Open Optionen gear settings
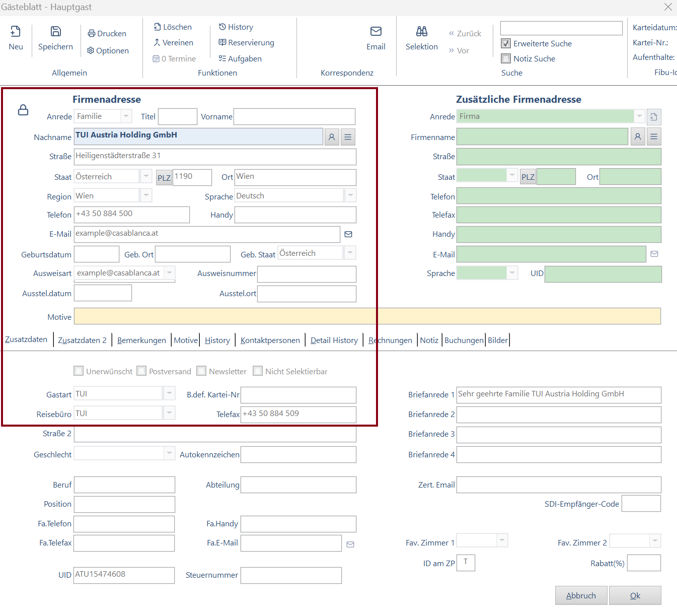677x616 pixels. 108,50
